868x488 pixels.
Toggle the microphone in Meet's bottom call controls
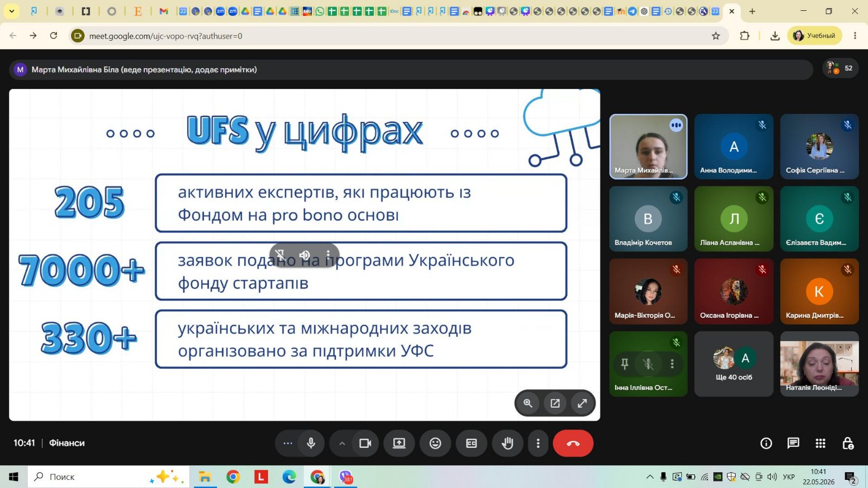tap(311, 443)
